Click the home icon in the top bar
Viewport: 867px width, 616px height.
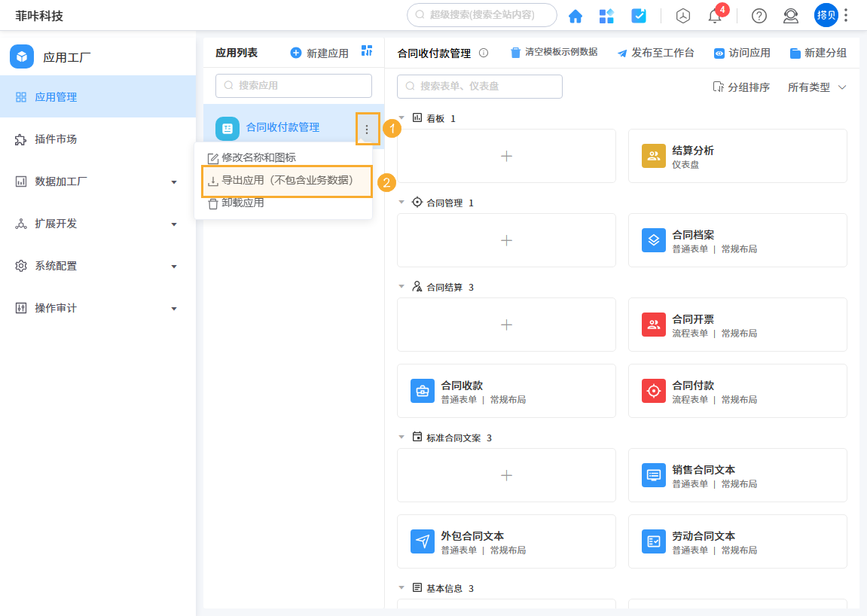575,15
